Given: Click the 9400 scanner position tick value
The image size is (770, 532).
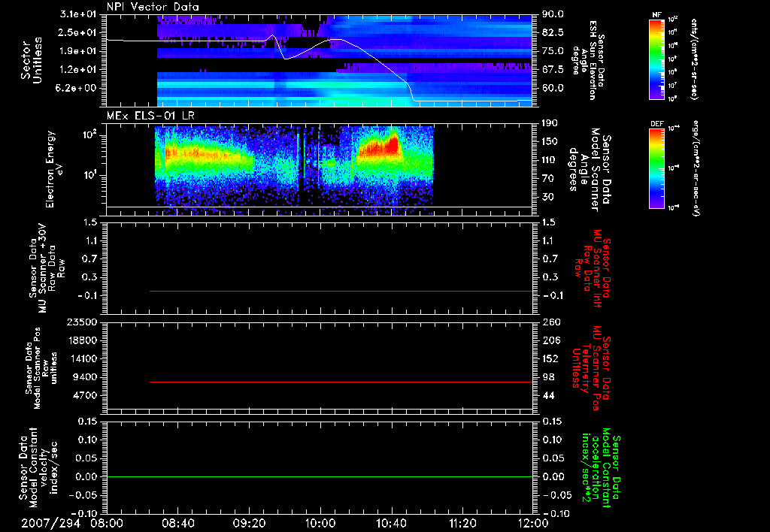Looking at the screenshot, I should tap(86, 377).
